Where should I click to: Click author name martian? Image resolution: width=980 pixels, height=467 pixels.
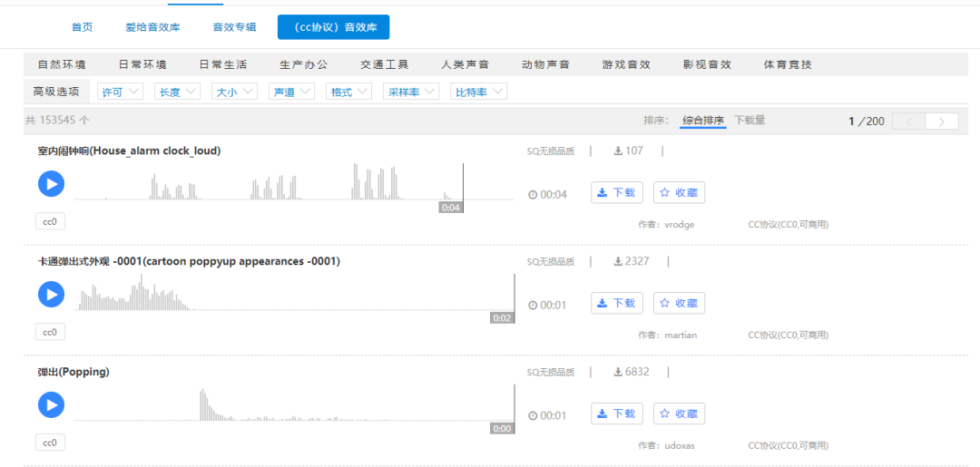681,336
